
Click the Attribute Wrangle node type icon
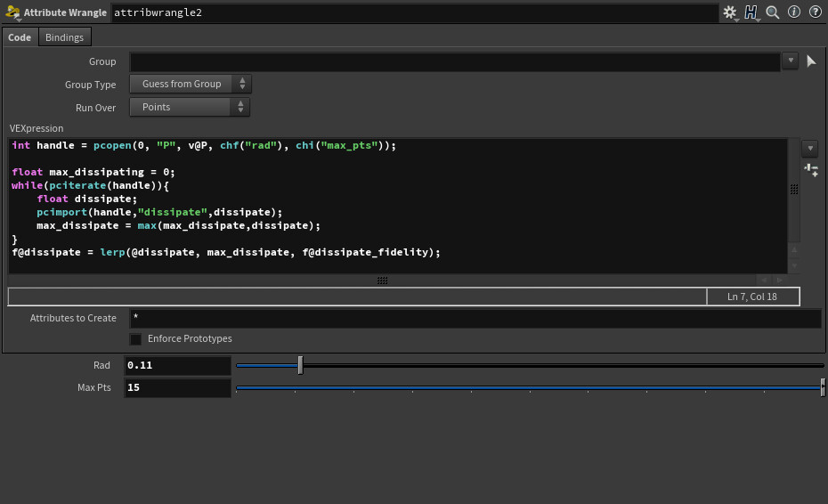point(12,12)
